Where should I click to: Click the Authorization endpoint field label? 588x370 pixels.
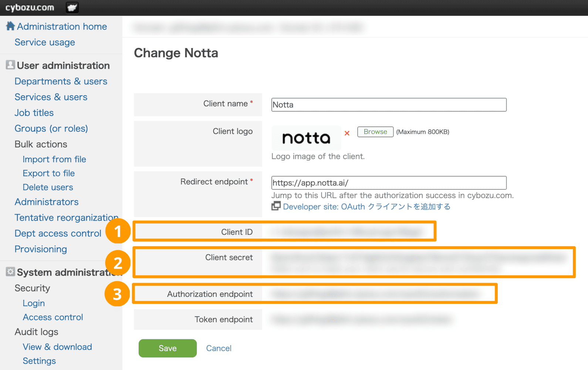(x=210, y=294)
